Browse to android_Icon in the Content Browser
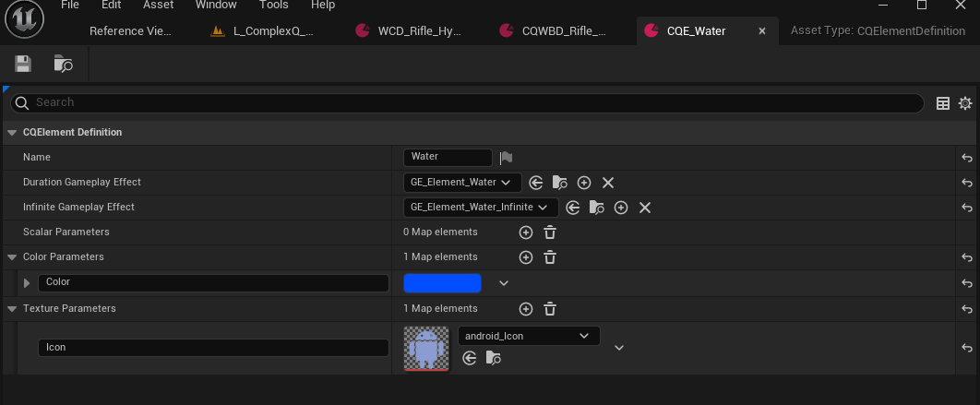Screen dimensions: 980x405 tap(494, 358)
